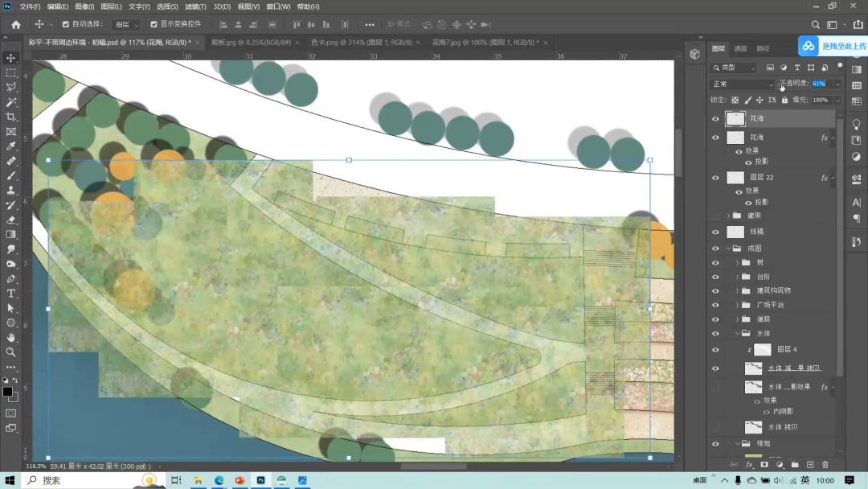Image resolution: width=868 pixels, height=489 pixels.
Task: Click the background color swatch
Action: click(14, 397)
